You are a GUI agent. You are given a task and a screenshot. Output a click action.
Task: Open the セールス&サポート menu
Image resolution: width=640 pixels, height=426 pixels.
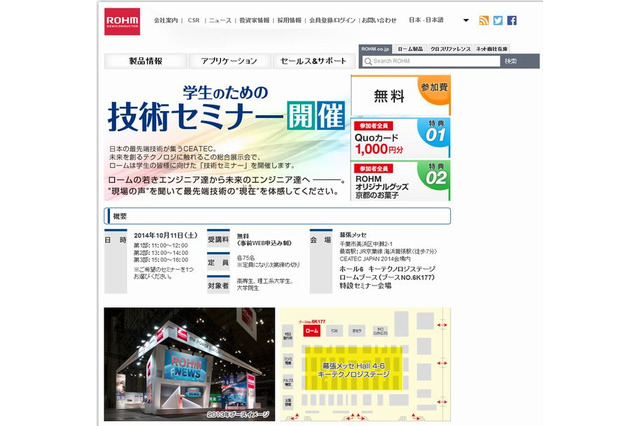(x=313, y=61)
